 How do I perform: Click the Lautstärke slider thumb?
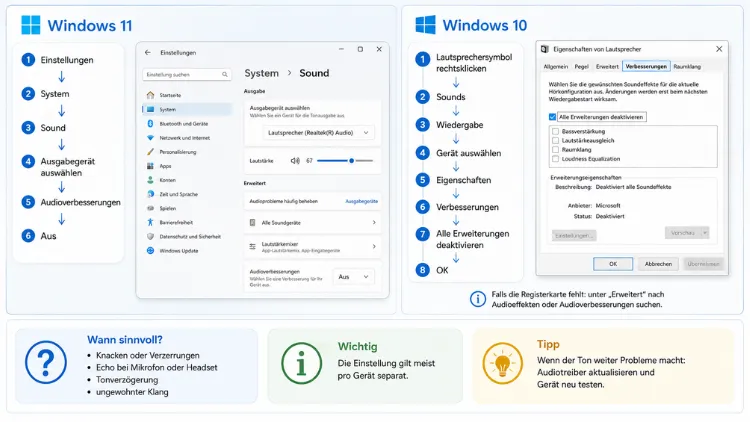(x=352, y=161)
